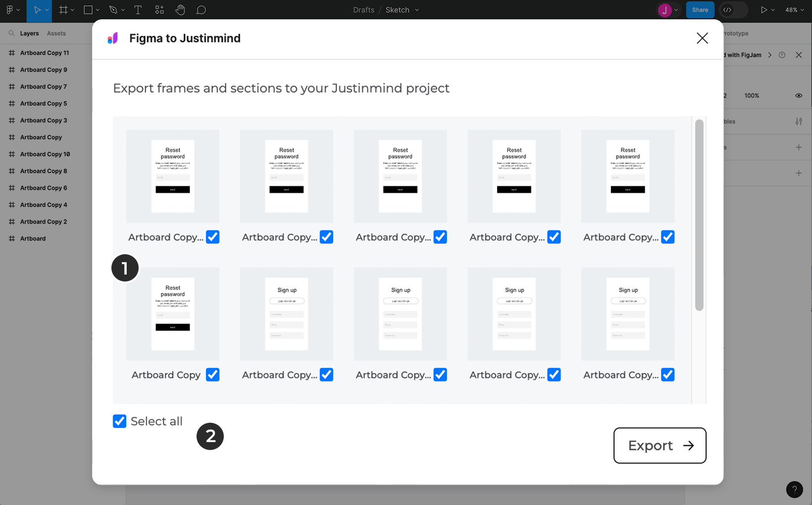Screen dimensions: 812x505
Task: Click the J user avatar
Action: point(664,10)
